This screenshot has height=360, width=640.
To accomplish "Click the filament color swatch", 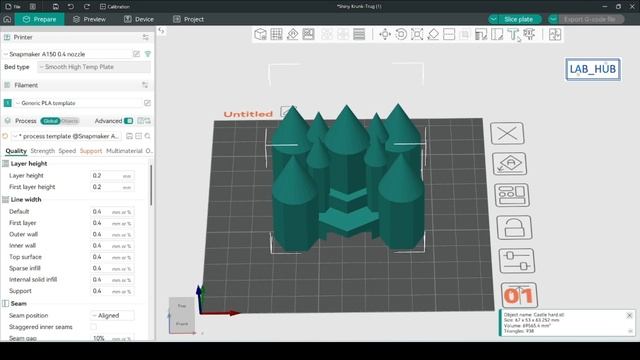I will pyautogui.click(x=7, y=103).
